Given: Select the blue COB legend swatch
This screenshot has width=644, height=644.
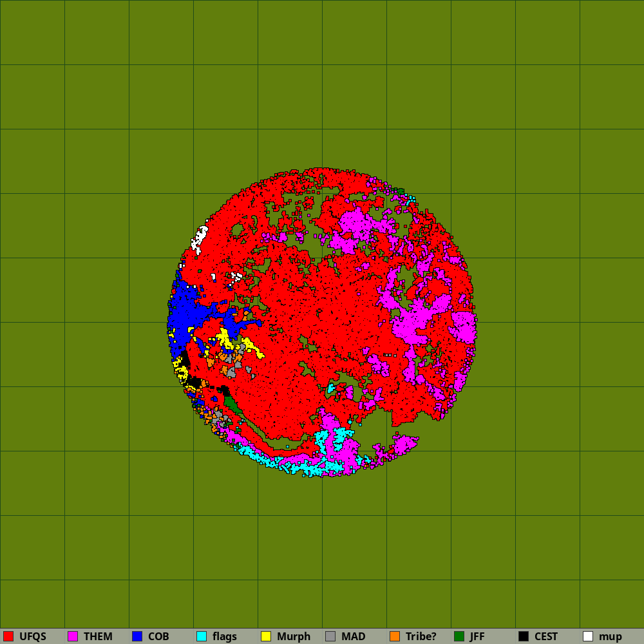Looking at the screenshot, I should coord(137,636).
